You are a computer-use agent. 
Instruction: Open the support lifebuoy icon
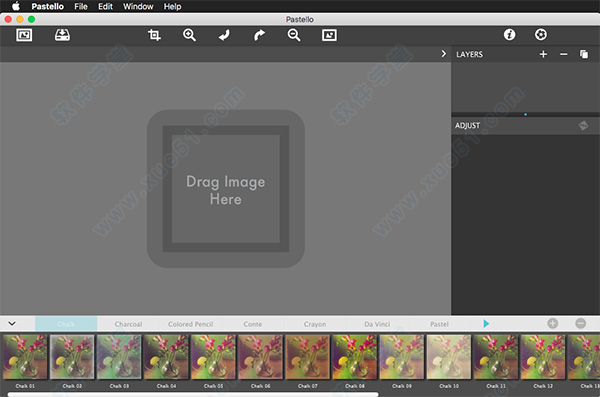(x=541, y=34)
